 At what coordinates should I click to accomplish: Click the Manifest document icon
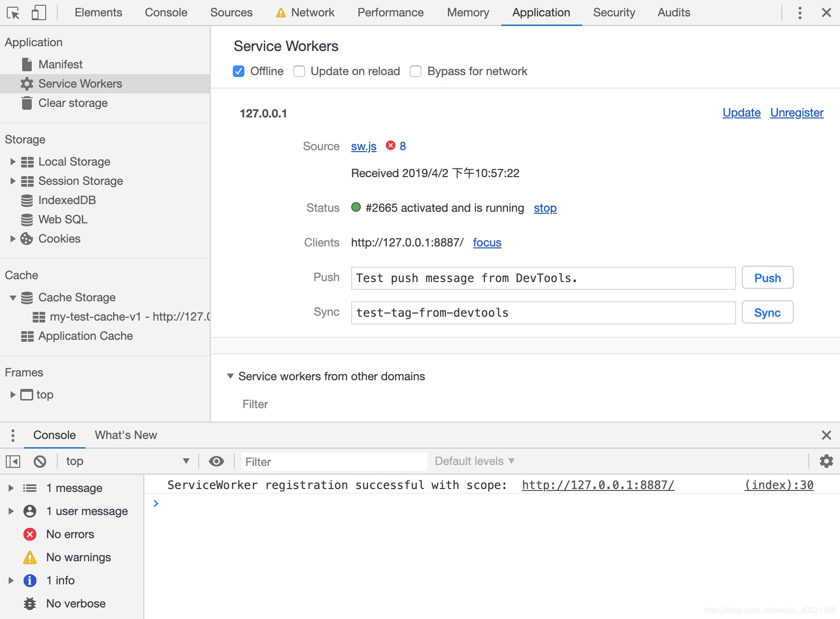pyautogui.click(x=27, y=64)
